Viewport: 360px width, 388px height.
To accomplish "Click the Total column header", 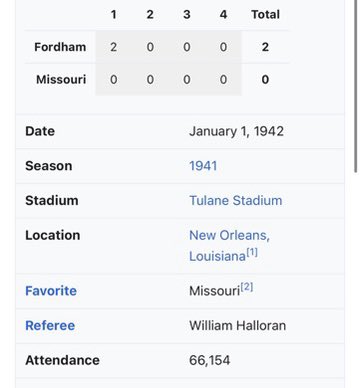I will click(265, 14).
